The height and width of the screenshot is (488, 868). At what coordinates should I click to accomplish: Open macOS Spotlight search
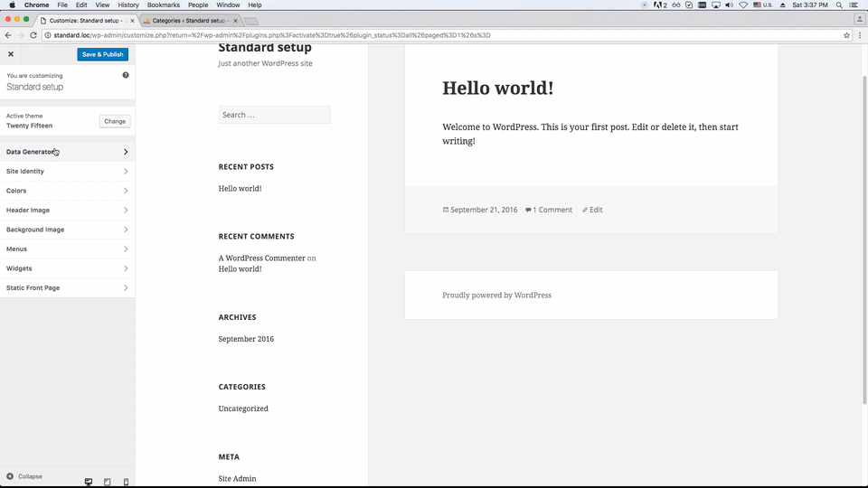837,5
